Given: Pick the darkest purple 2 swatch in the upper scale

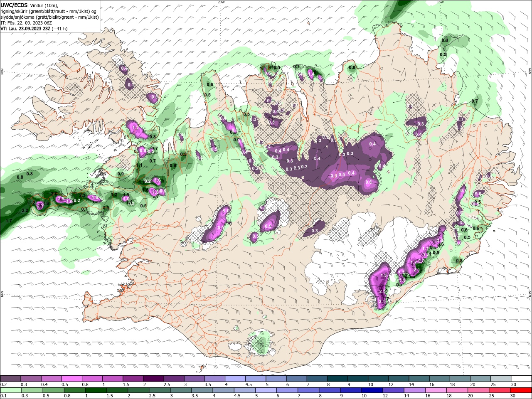Looking at the screenshot, I should [153, 379].
